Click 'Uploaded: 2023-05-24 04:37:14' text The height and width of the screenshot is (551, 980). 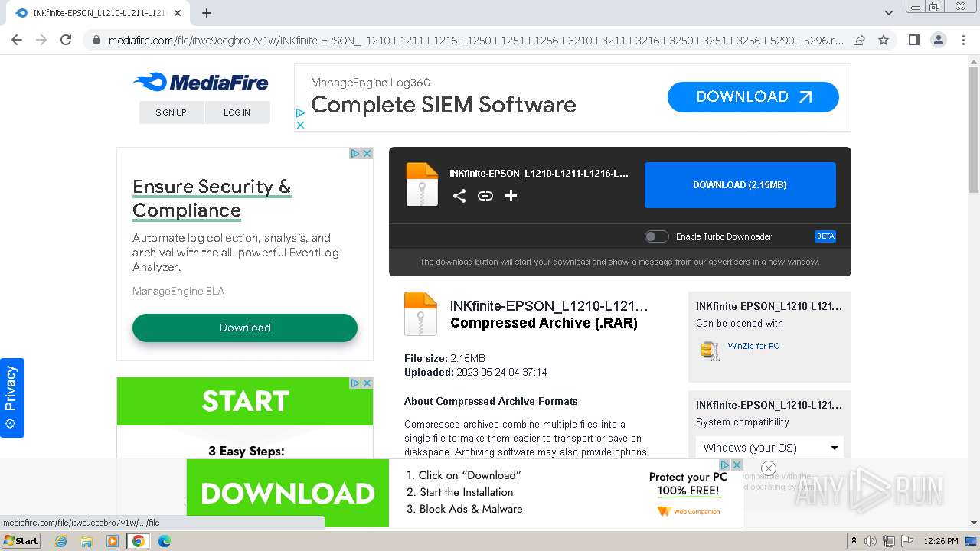pyautogui.click(x=475, y=372)
